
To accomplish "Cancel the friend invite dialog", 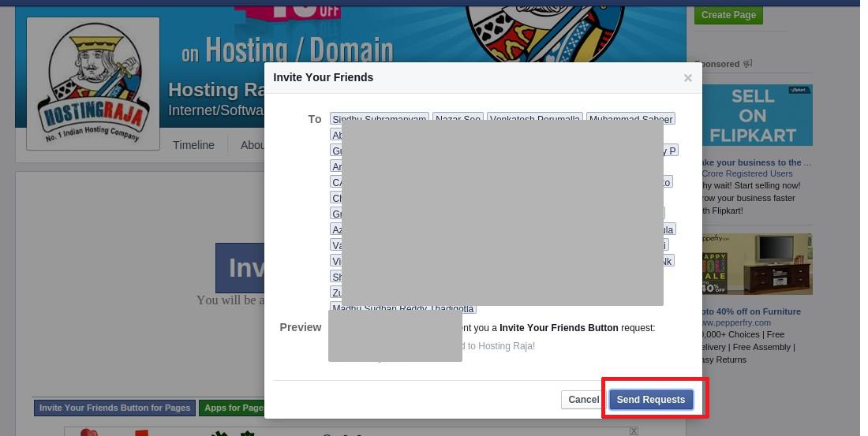I will click(583, 400).
